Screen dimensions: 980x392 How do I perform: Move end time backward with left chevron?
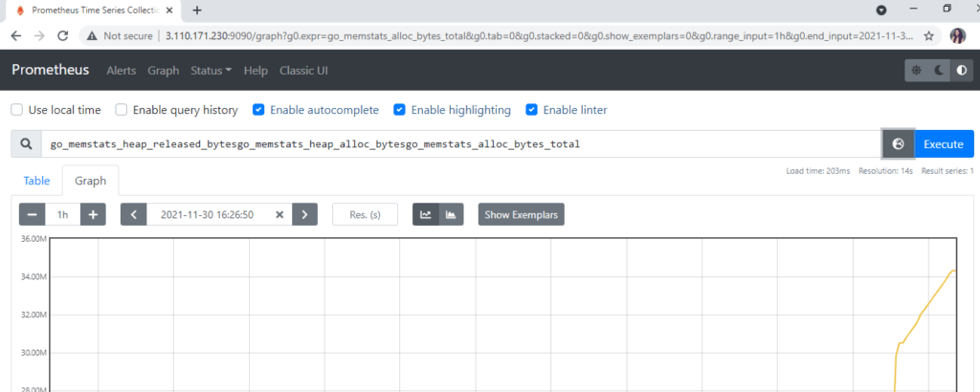click(x=134, y=214)
